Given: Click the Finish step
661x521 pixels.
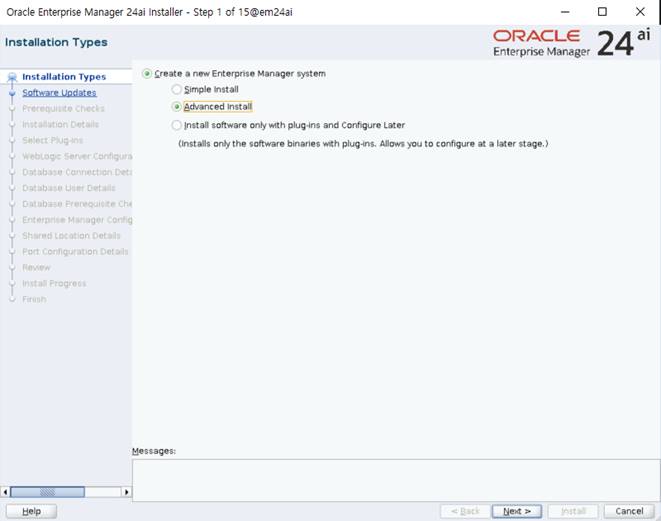Looking at the screenshot, I should point(34,299).
